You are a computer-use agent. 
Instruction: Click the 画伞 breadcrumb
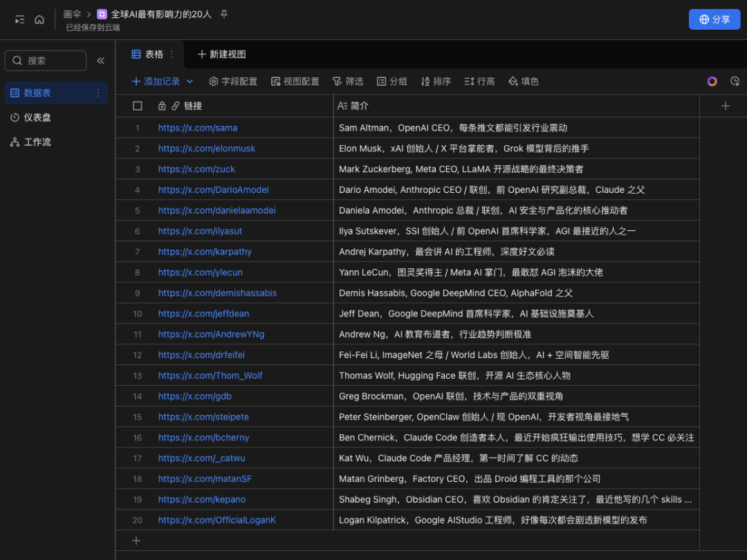click(72, 15)
